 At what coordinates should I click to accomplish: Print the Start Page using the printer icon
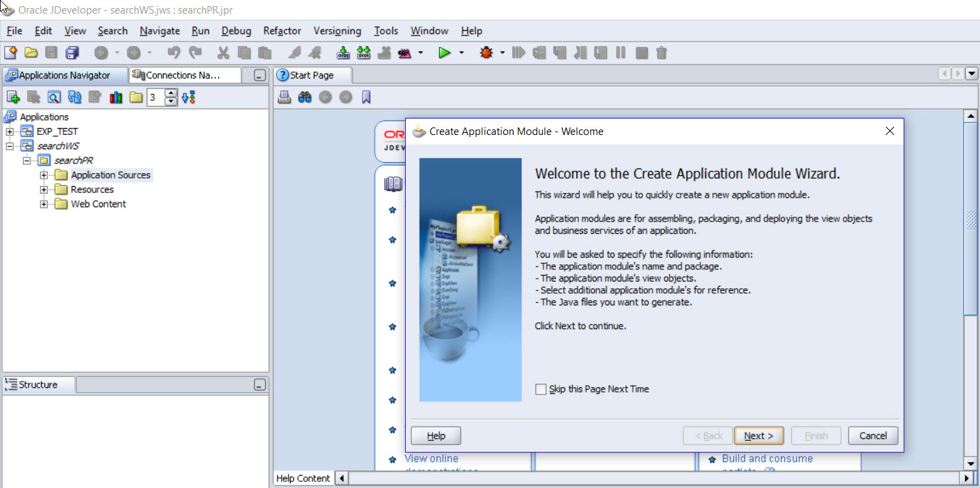pyautogui.click(x=285, y=96)
